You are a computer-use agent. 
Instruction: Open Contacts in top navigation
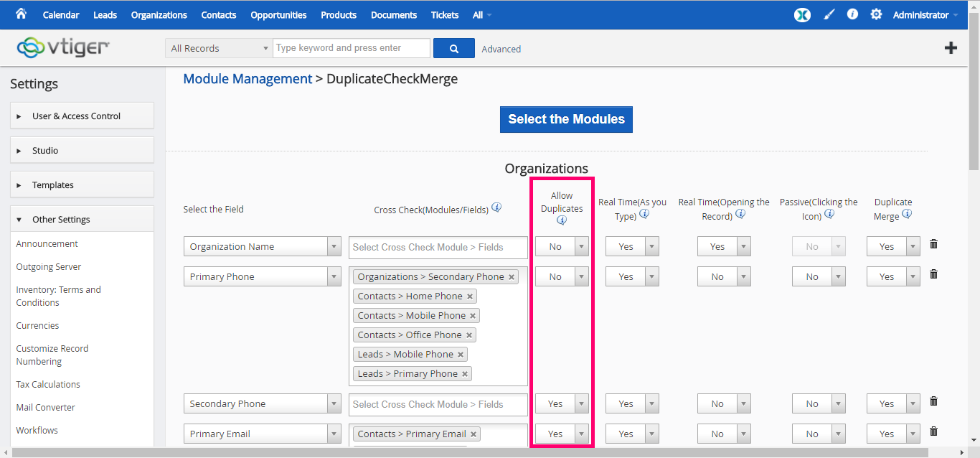point(219,14)
